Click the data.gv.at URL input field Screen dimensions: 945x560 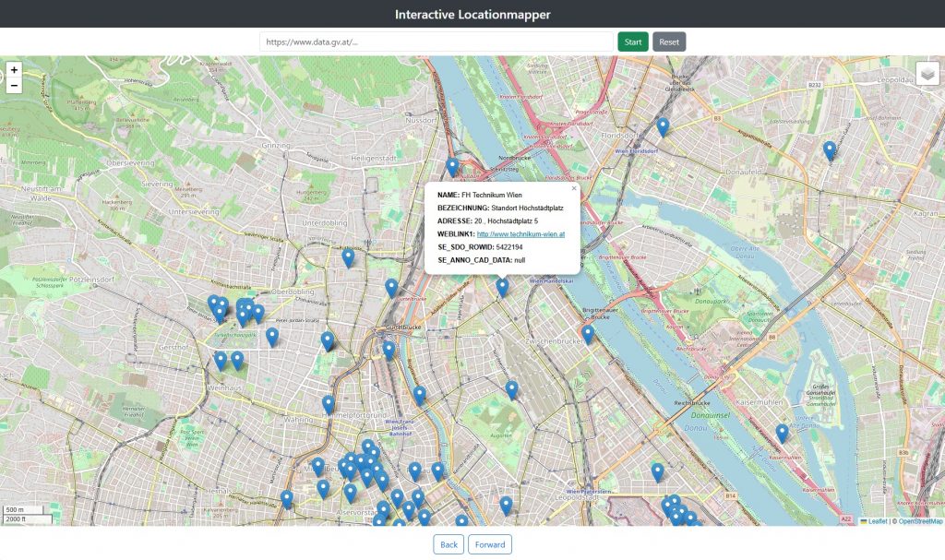pos(434,41)
